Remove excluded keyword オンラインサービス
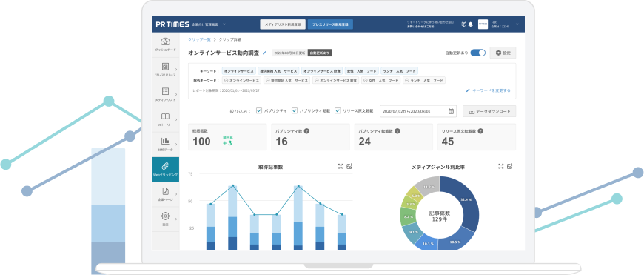The image size is (644, 275). (x=227, y=81)
